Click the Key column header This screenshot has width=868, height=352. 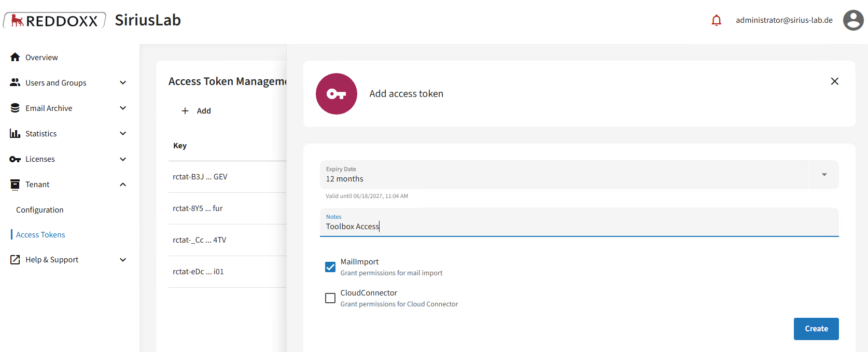coord(180,146)
